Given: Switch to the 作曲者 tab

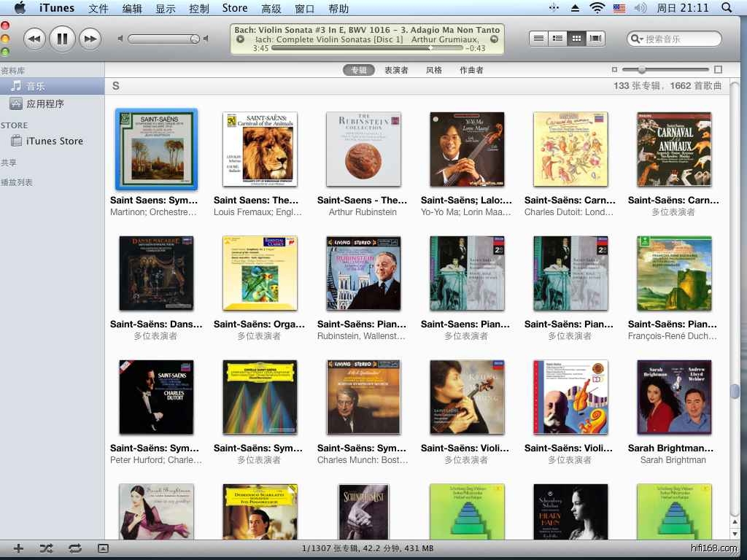Looking at the screenshot, I should click(471, 70).
